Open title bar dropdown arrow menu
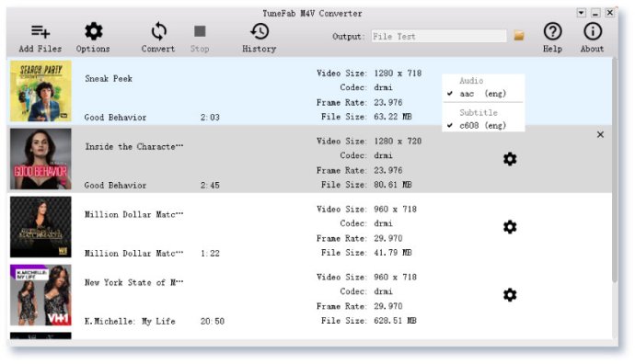Viewport: 635px width, 364px height. click(x=581, y=13)
